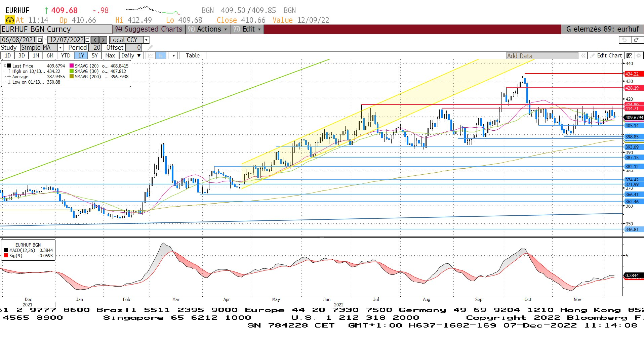Click the double-chevron collapse icon
Image resolution: width=644 pixels, height=344 pixels.
click(x=583, y=56)
